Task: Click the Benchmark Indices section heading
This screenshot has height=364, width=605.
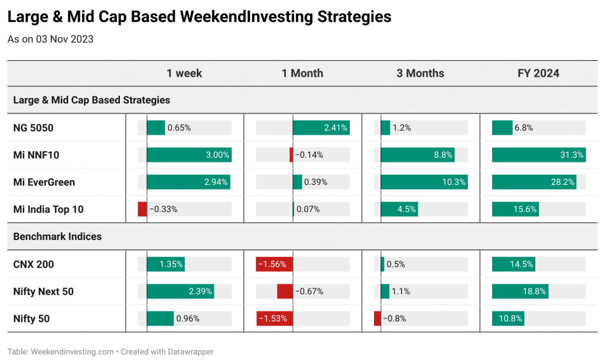Action: pos(57,236)
